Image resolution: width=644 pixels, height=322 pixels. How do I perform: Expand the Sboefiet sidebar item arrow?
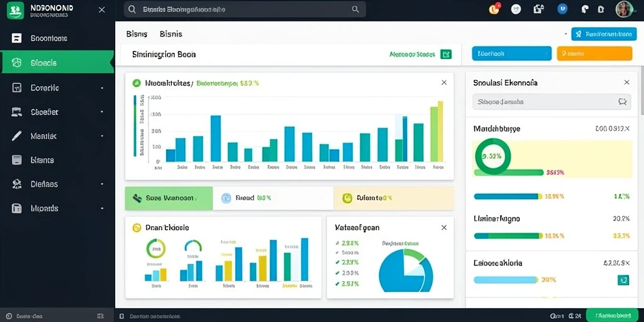click(x=102, y=112)
